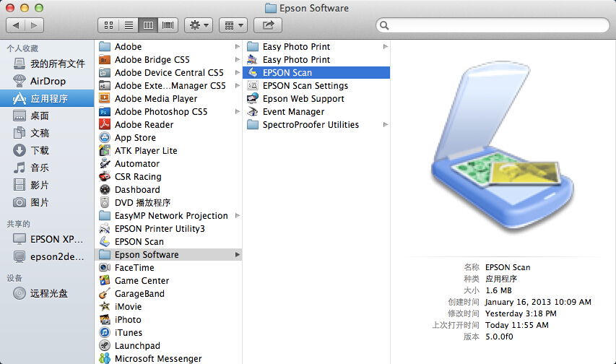Click the Adobe Media Player icon
The height and width of the screenshot is (364, 616).
click(105, 98)
